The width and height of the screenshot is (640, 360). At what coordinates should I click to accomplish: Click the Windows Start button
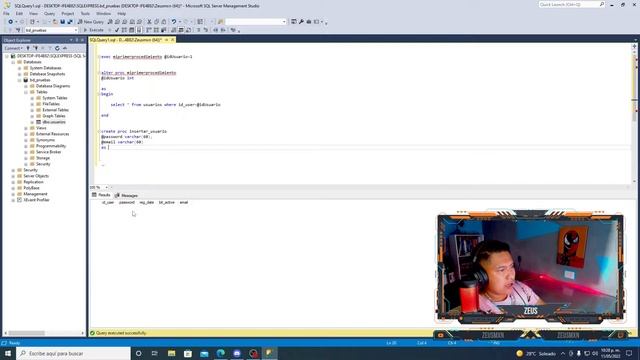8,353
